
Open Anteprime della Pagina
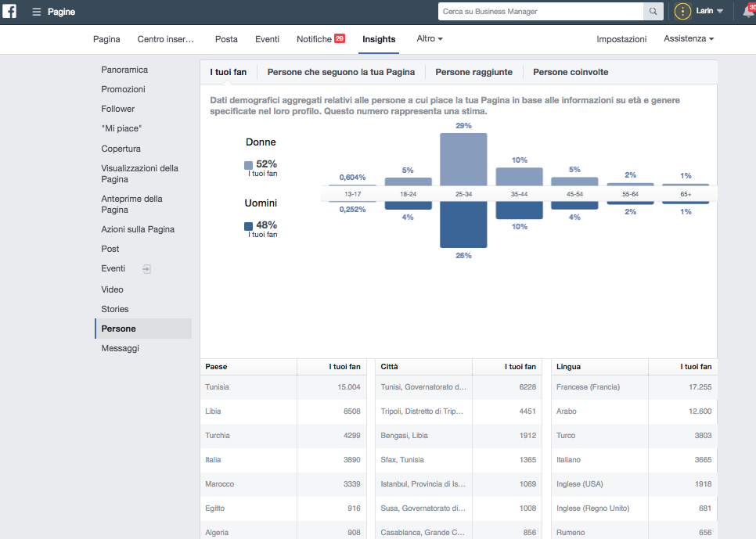tap(131, 204)
